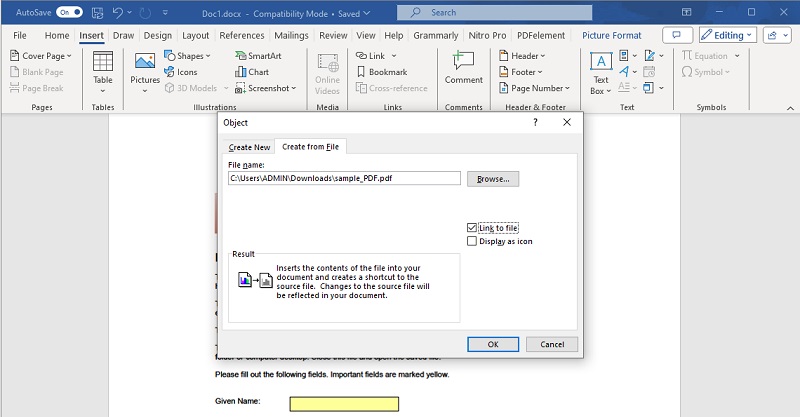This screenshot has height=417, width=800.
Task: Click the Link button in Links group
Action: (376, 56)
